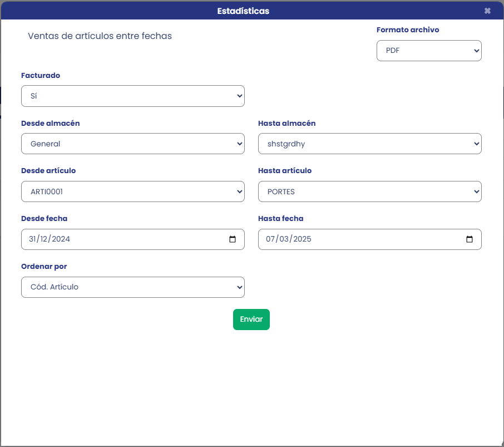Close the Estadísticas dialog
Screen dimensions: 504x447
[487, 11]
